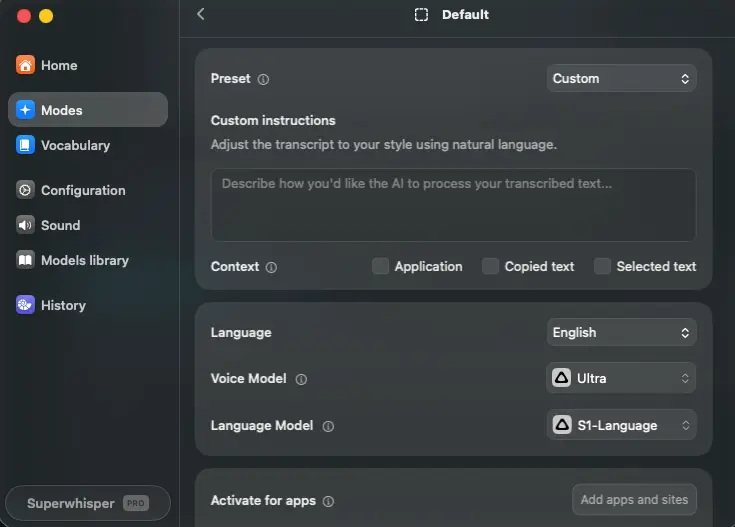Enable the Copied text context checkbox
735x527 pixels.
[x=490, y=266]
